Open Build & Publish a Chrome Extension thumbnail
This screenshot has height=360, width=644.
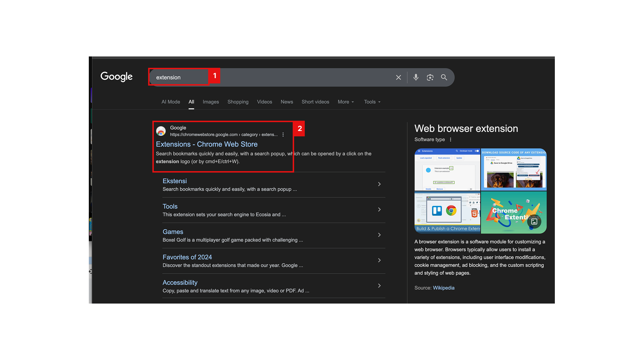click(447, 212)
